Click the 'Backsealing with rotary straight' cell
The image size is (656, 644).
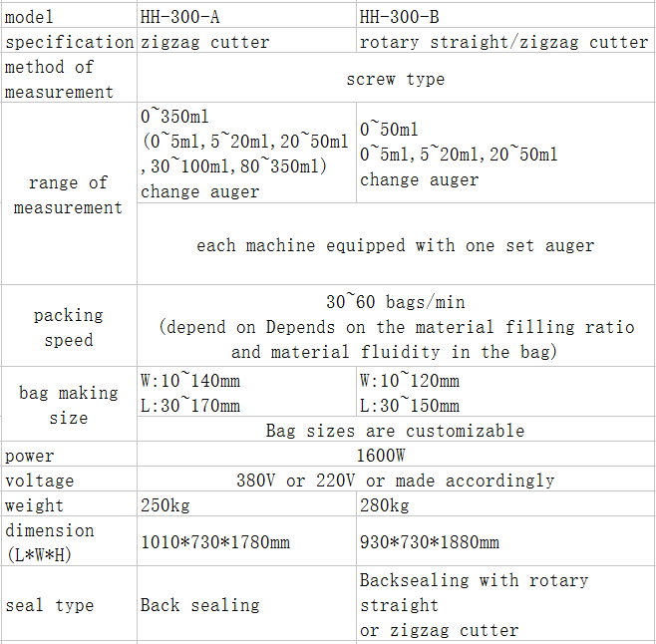(503, 605)
